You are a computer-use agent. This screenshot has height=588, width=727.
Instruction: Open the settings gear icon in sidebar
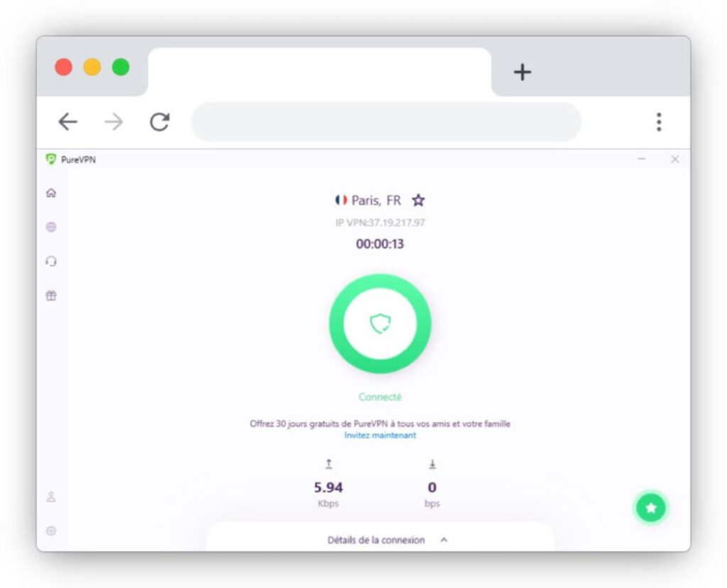click(x=51, y=531)
